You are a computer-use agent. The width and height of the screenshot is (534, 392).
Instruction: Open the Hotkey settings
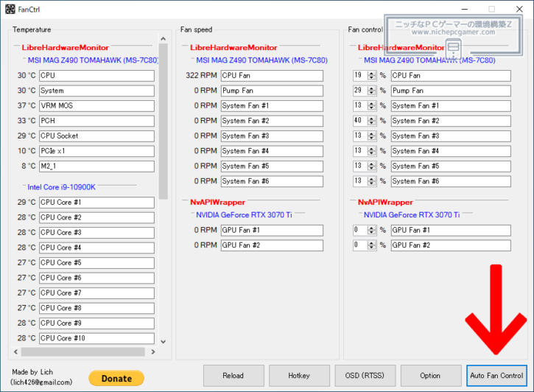(x=299, y=376)
